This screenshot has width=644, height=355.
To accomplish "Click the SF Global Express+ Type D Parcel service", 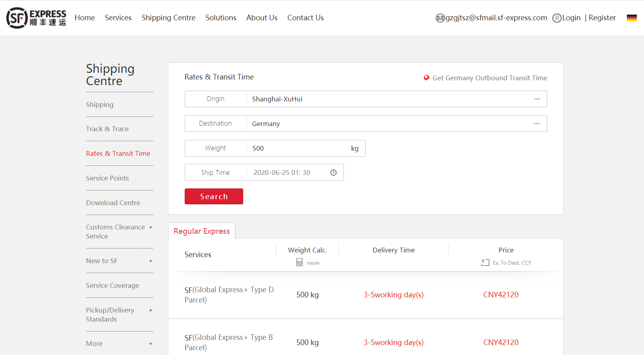I will (229, 295).
